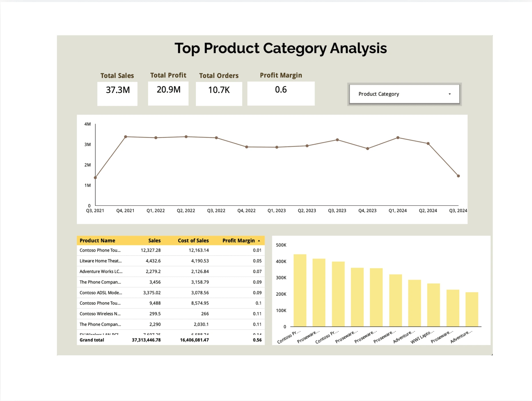Click the 'Contoso ADSL Mode...' table row
Image resolution: width=532 pixels, height=401 pixels.
[171, 293]
